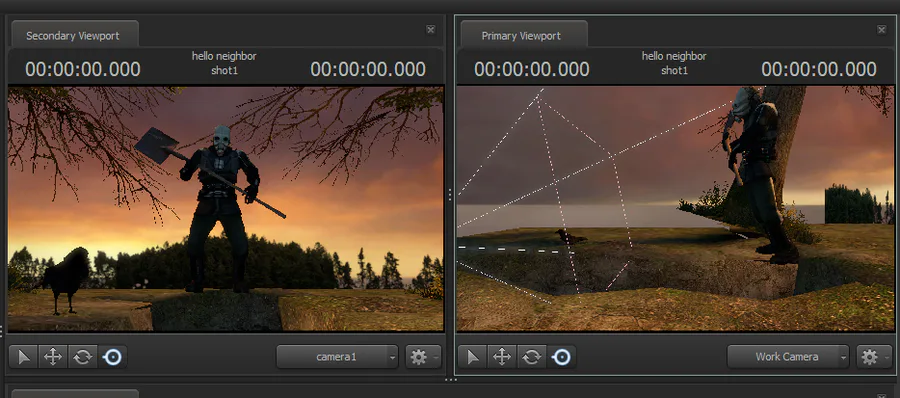Click the left timecode in Secondary Viewport
The height and width of the screenshot is (398, 900).
(83, 69)
